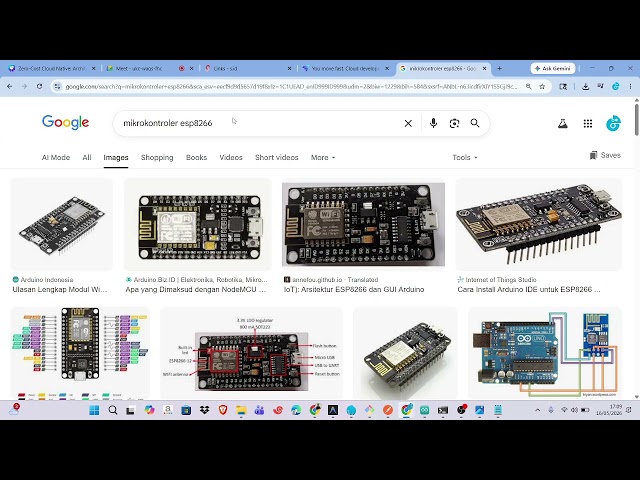The image size is (640, 480).
Task: Click the zoom magnifier icon in address bar
Action: pyautogui.click(x=529, y=87)
